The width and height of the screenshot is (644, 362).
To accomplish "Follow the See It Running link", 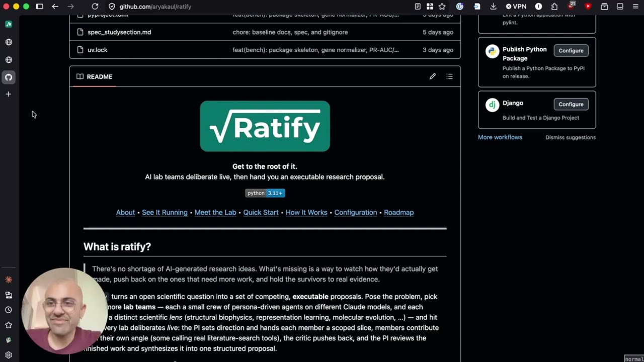I will [x=165, y=212].
